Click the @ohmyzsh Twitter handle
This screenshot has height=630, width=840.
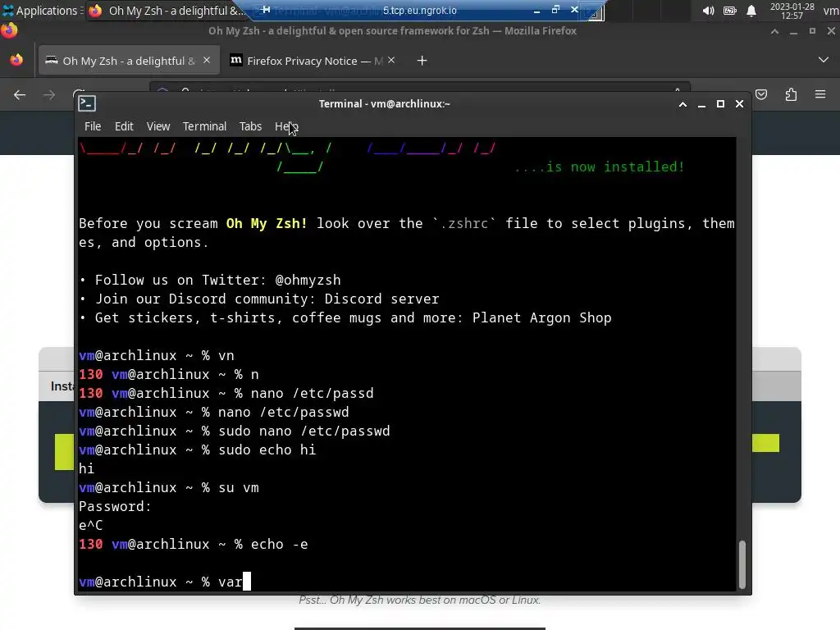[308, 281]
